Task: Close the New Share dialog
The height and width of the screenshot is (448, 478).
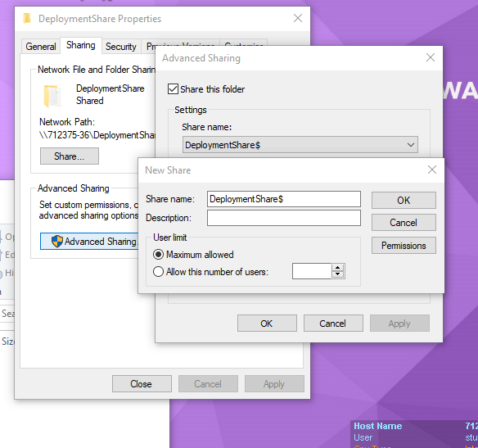Action: point(432,170)
